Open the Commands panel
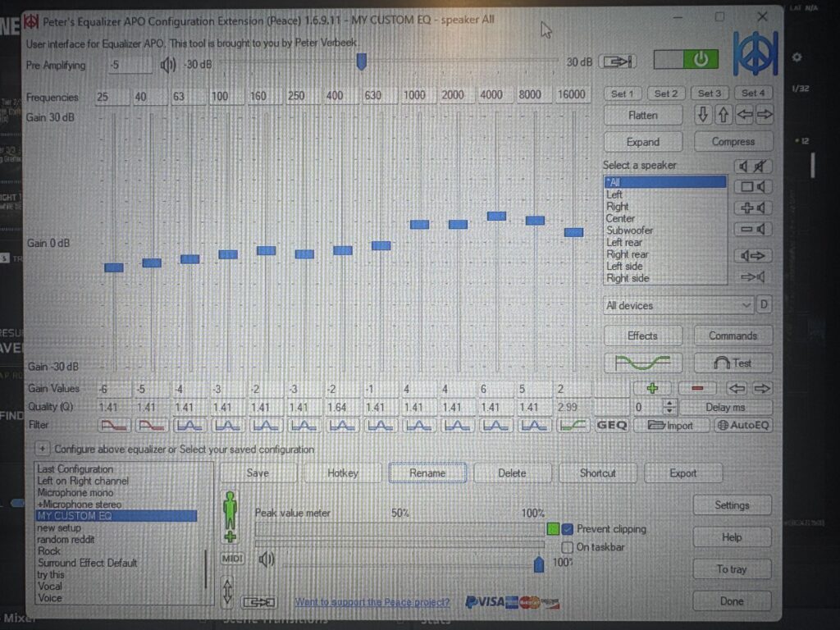 tap(733, 336)
